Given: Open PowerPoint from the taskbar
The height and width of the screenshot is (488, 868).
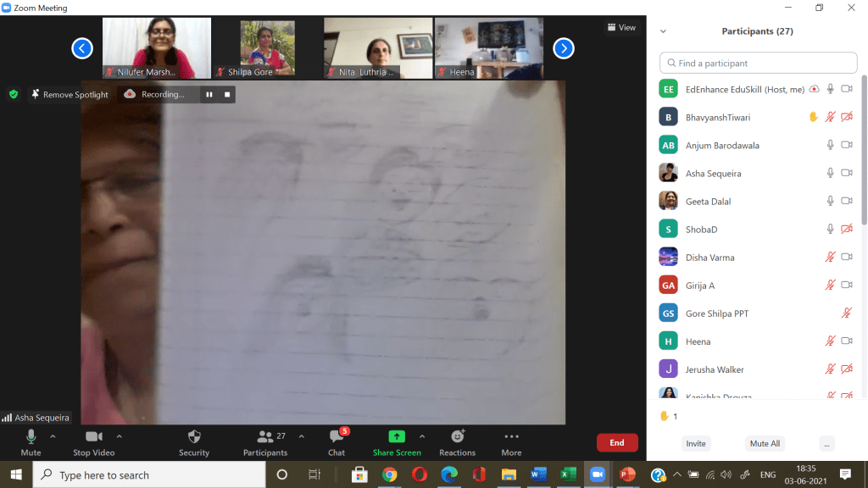Looking at the screenshot, I should pos(627,474).
